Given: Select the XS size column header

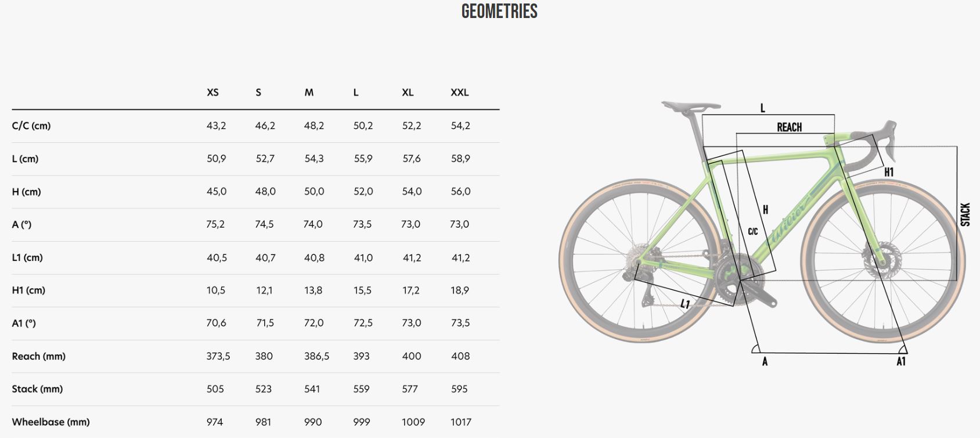Looking at the screenshot, I should [212, 92].
